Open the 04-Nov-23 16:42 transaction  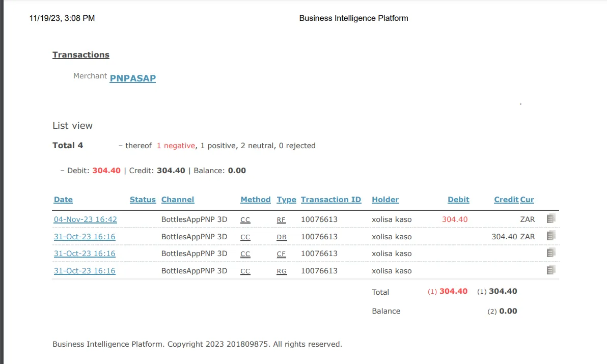[86, 219]
